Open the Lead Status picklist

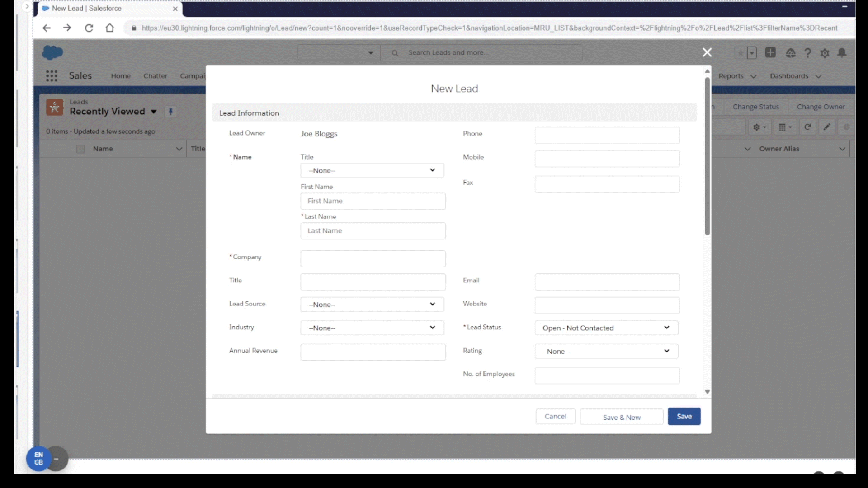pyautogui.click(x=606, y=328)
